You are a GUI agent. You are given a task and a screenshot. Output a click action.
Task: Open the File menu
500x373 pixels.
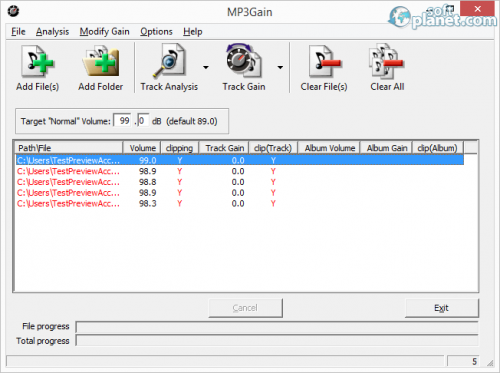[x=18, y=32]
